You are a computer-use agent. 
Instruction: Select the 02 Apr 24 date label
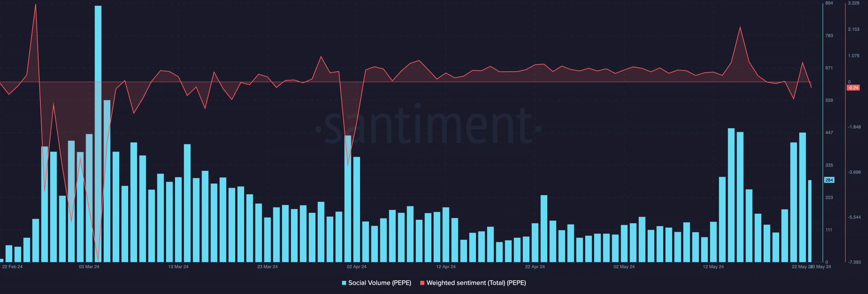pyautogui.click(x=357, y=267)
